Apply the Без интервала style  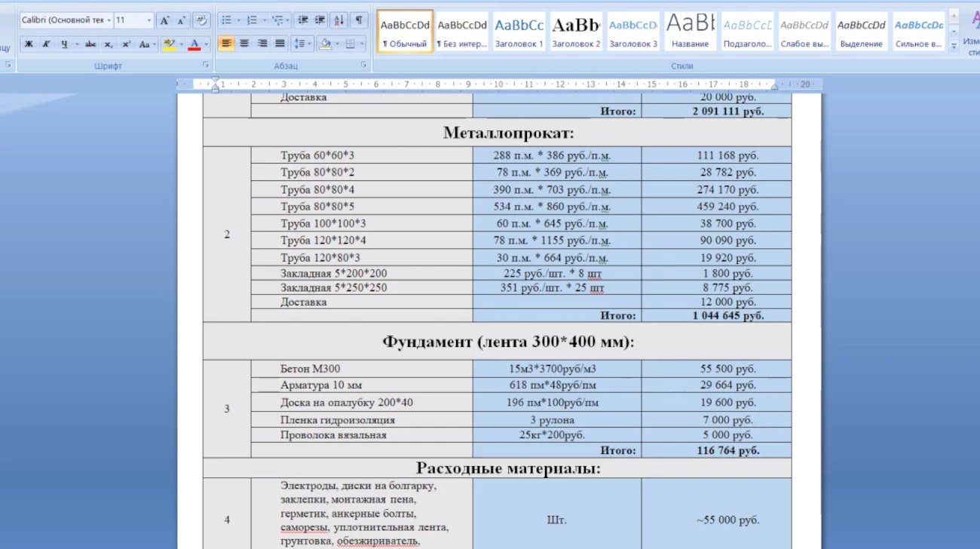tap(462, 32)
